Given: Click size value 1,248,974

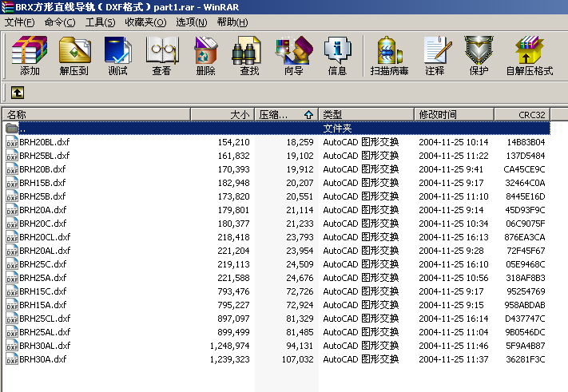Looking at the screenshot, I should coord(229,346).
